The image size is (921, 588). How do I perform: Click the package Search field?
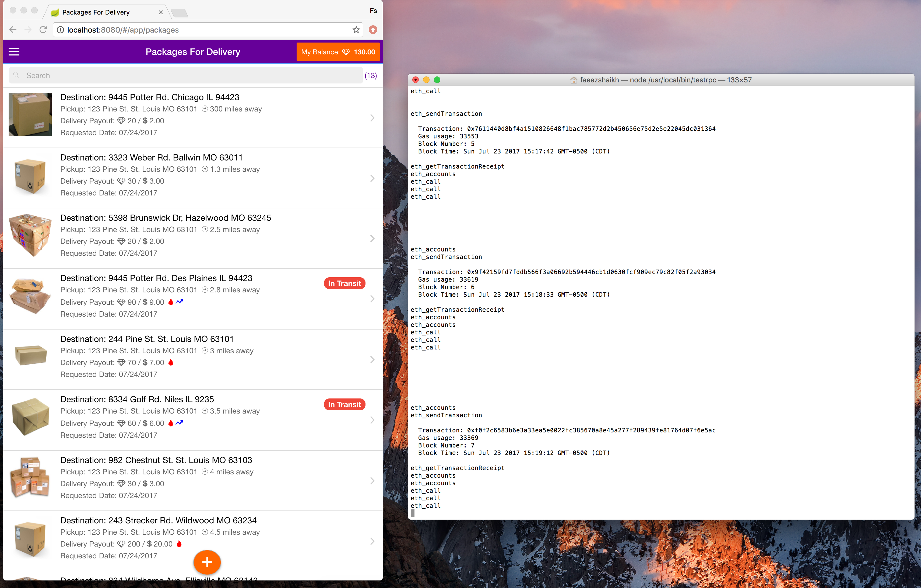pyautogui.click(x=185, y=75)
